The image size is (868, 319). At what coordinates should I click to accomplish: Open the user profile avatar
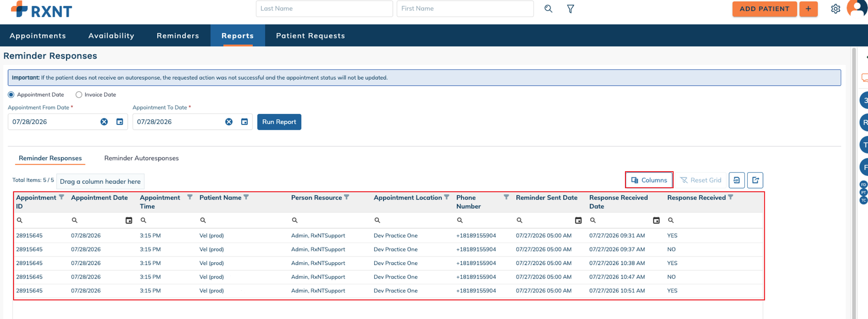pyautogui.click(x=857, y=8)
